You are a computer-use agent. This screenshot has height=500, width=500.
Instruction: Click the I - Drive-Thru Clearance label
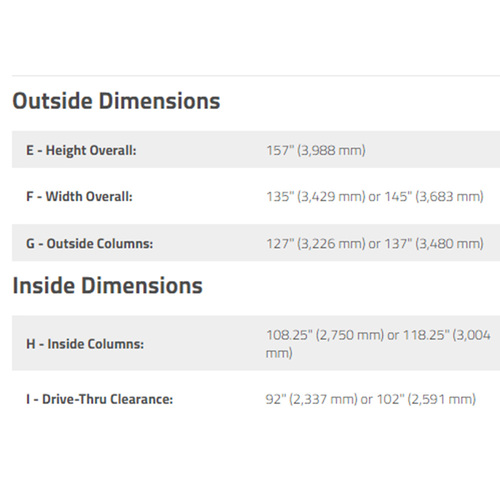click(x=99, y=399)
